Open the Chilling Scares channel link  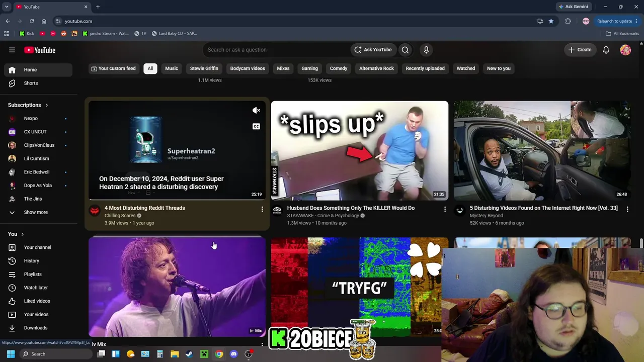pos(120,216)
